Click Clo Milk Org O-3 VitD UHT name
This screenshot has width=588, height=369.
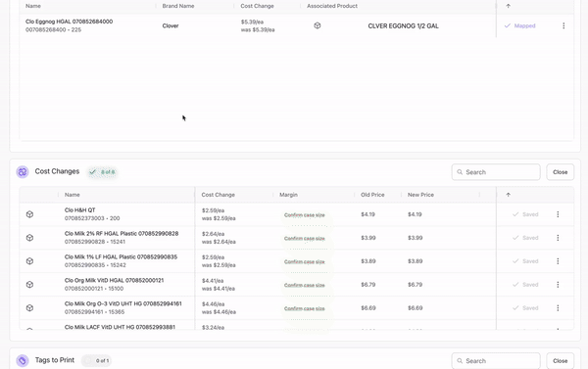click(x=123, y=303)
